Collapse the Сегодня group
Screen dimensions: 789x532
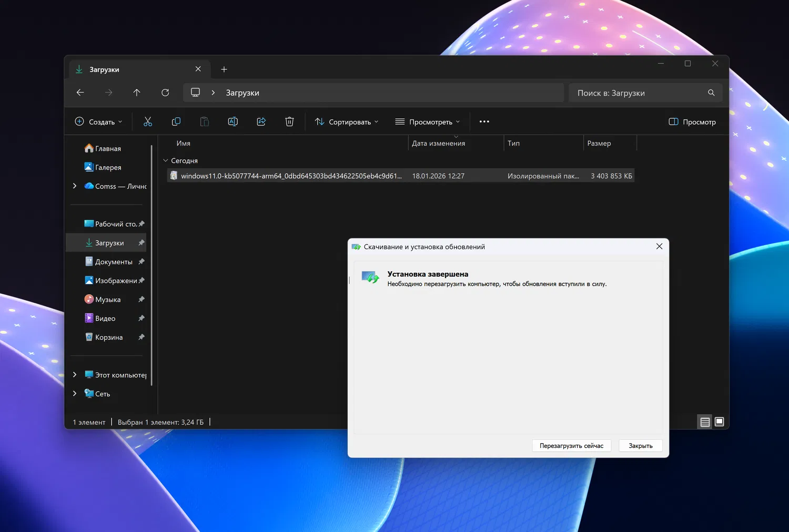pos(165,160)
